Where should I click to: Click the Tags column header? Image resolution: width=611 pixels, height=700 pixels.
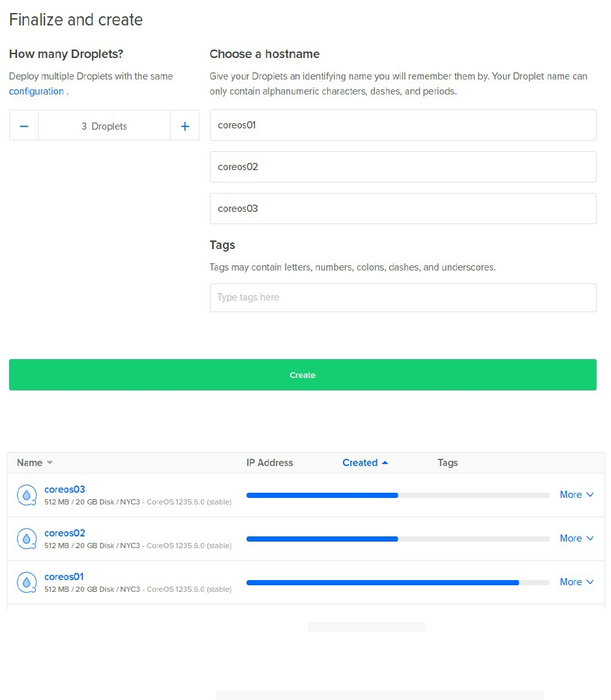tap(447, 463)
